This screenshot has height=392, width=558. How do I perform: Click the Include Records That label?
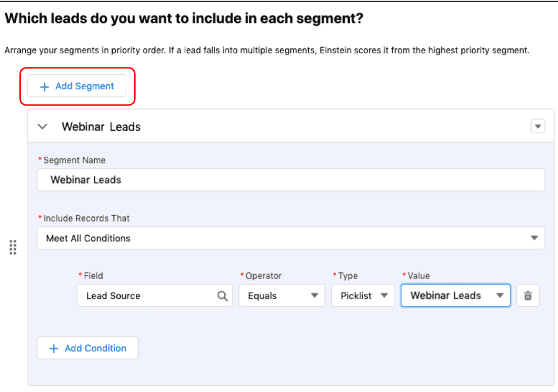[86, 218]
